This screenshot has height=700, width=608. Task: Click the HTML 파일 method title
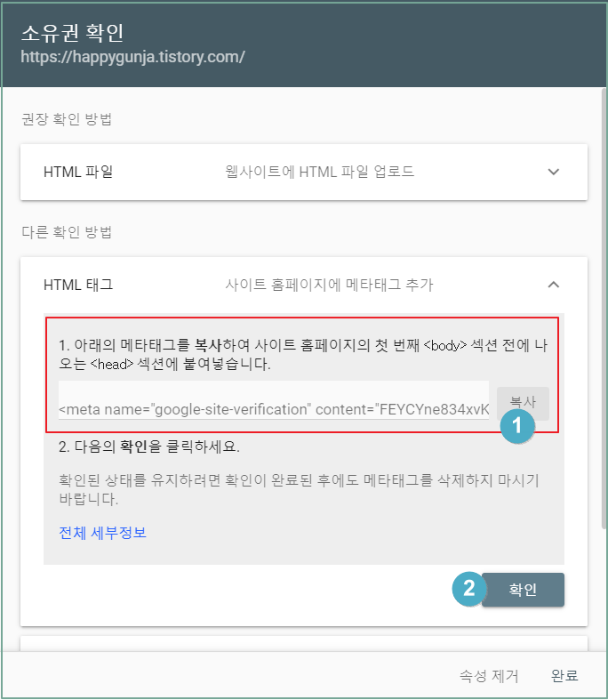pos(78,172)
